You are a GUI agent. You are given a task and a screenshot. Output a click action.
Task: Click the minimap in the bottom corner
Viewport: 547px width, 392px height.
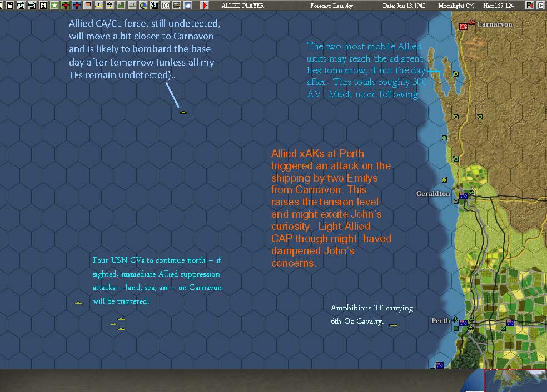click(516, 380)
